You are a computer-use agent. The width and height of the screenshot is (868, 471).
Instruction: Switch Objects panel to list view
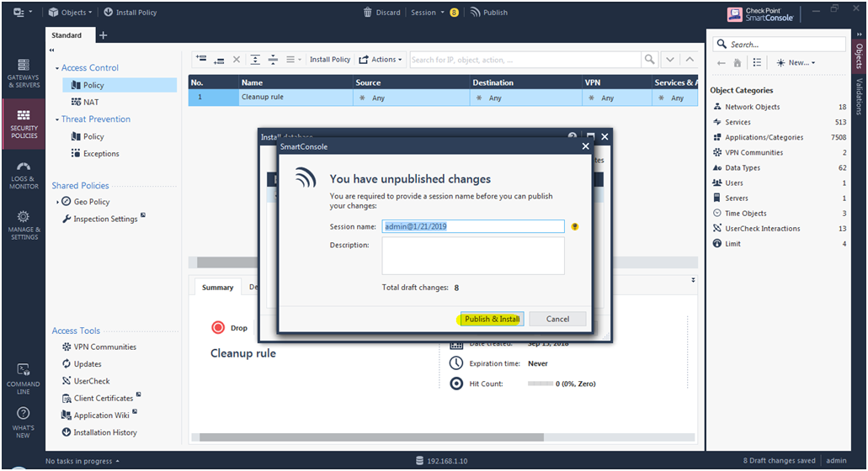pos(757,62)
